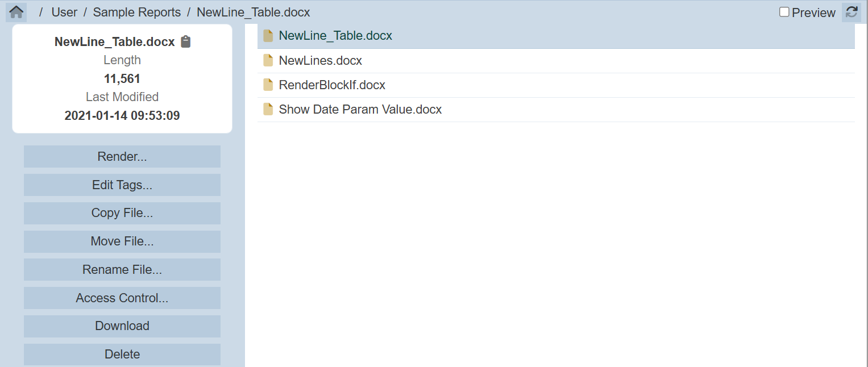Delete the selected file
Viewport: 868px width, 367px height.
(122, 355)
